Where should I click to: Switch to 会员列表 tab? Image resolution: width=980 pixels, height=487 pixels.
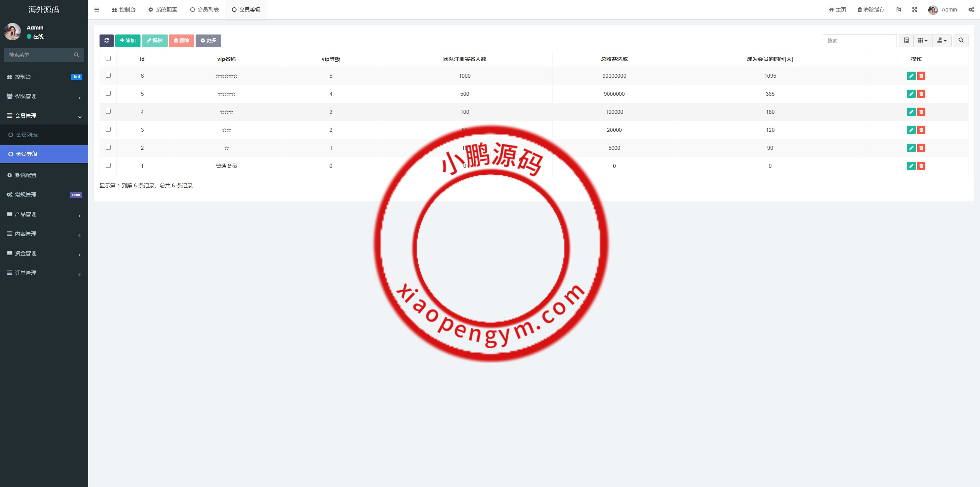pos(204,10)
